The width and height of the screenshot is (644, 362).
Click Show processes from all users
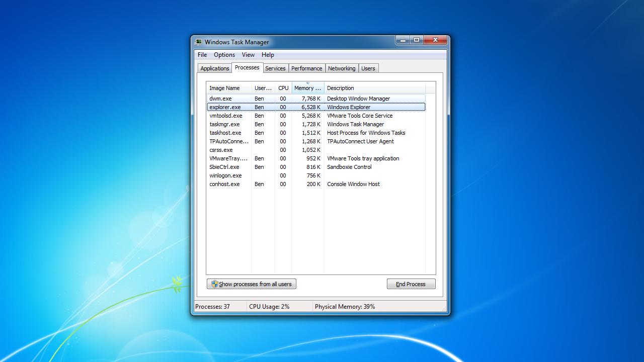tap(252, 284)
